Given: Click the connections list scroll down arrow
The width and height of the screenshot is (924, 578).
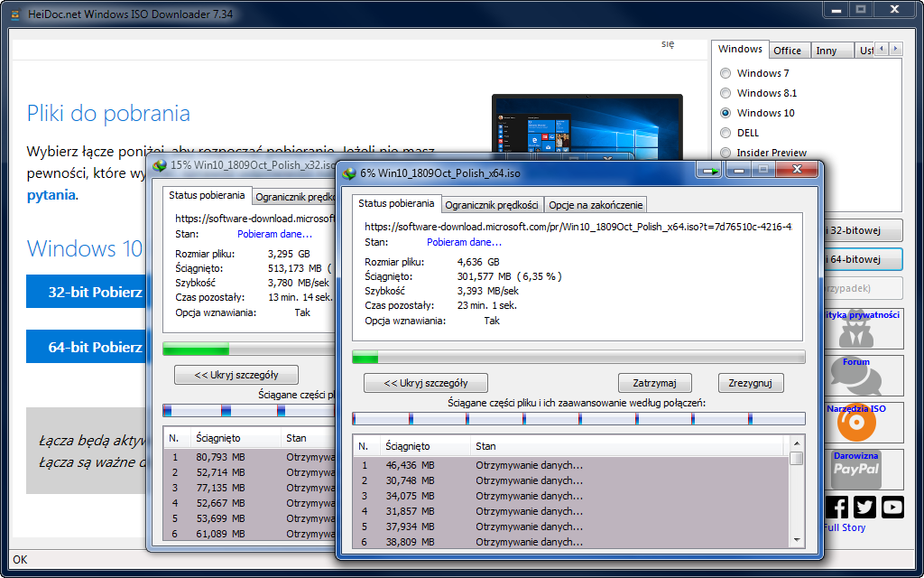Looking at the screenshot, I should (x=797, y=540).
